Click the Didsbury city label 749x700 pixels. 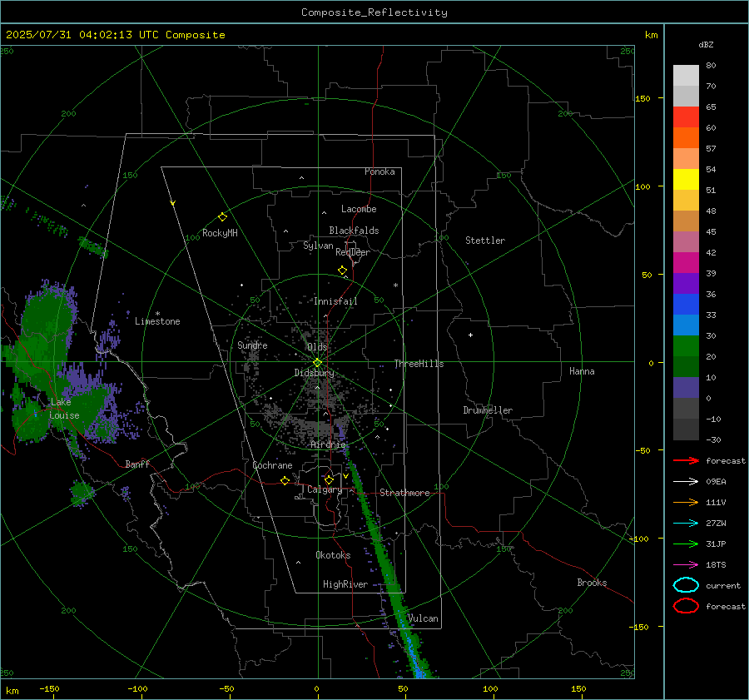point(314,373)
